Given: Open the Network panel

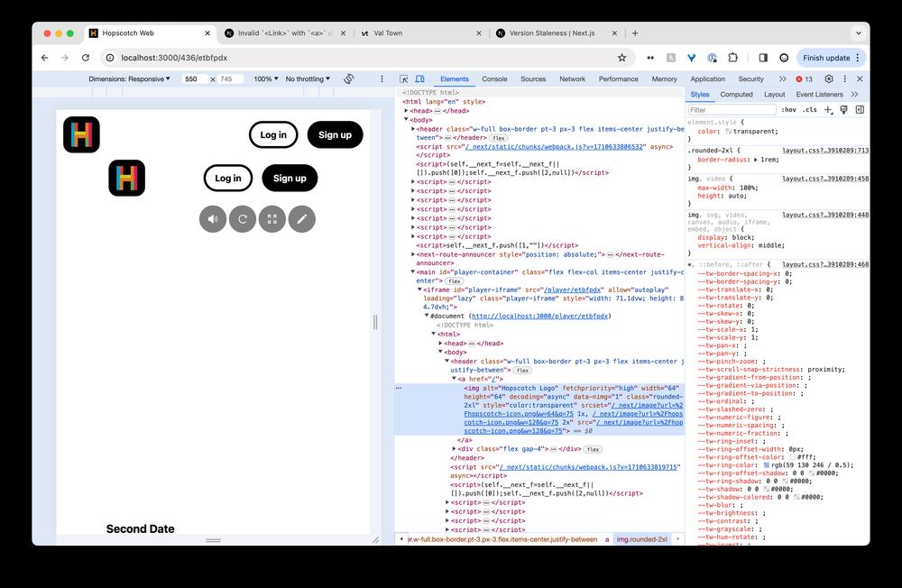Looking at the screenshot, I should pos(573,78).
